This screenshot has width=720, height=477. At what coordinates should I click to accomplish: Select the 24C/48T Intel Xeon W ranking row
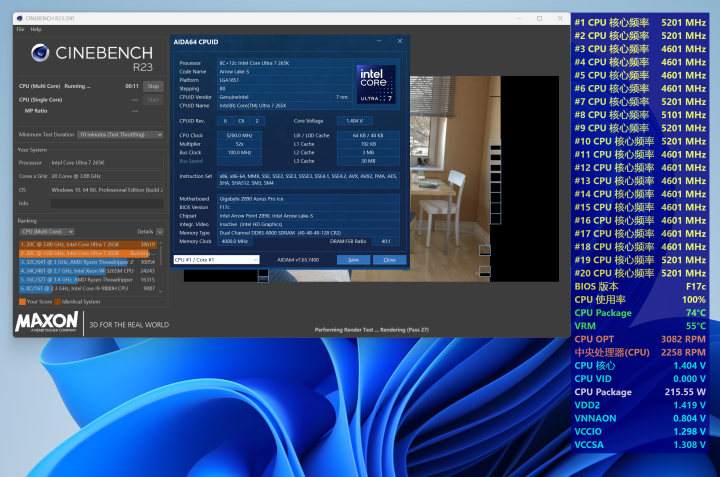(88, 271)
